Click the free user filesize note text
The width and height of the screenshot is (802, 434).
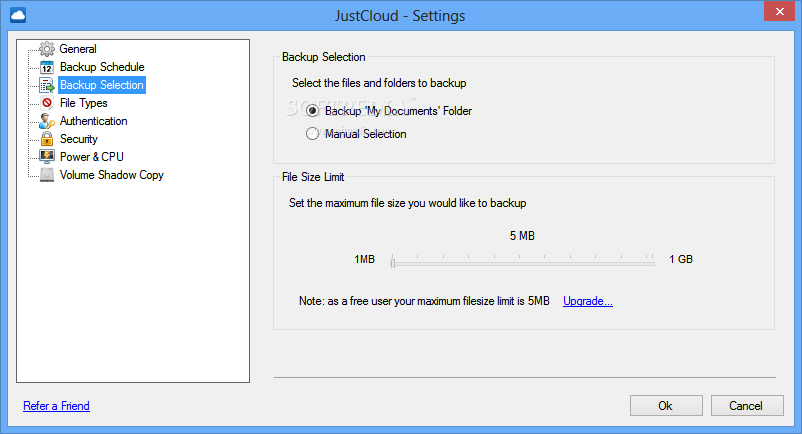[x=424, y=301]
